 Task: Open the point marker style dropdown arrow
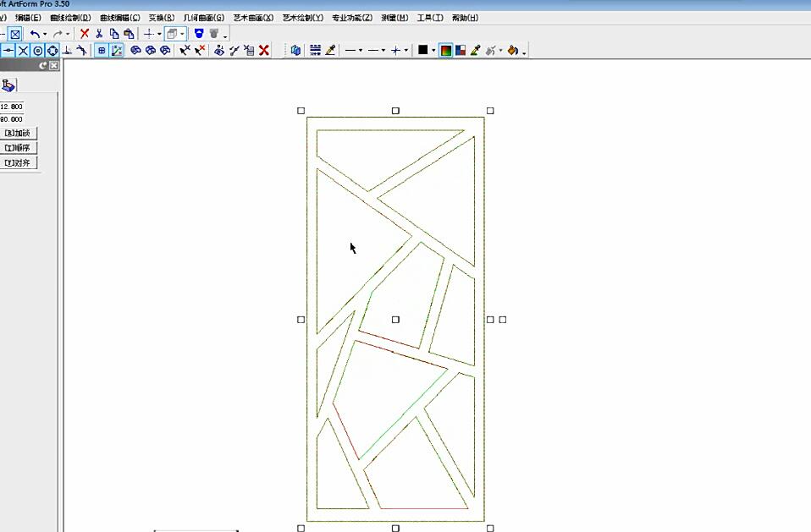[406, 51]
